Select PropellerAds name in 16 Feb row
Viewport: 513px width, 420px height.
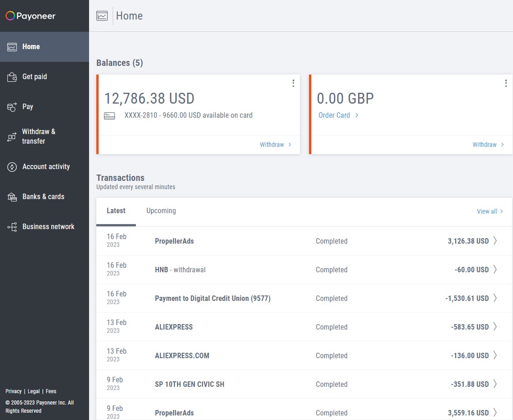pos(174,241)
